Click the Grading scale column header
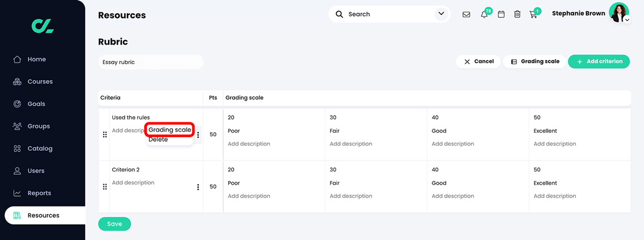The image size is (644, 240). click(244, 98)
